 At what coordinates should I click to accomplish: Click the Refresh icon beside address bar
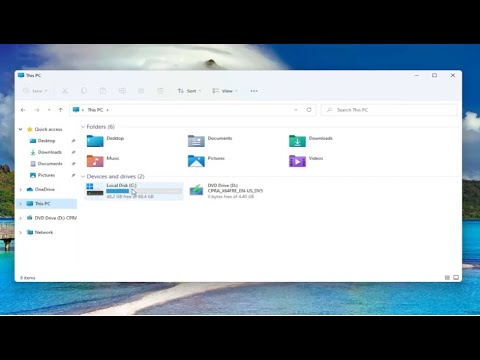[x=309, y=110]
